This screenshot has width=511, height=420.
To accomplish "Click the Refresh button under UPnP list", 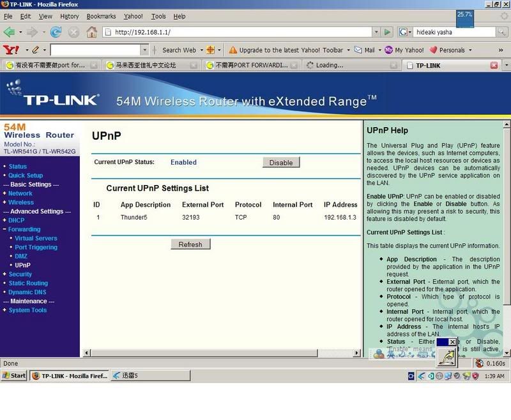I will pyautogui.click(x=190, y=244).
